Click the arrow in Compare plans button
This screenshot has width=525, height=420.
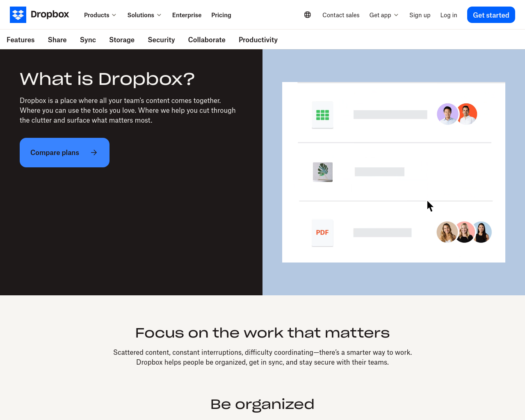click(94, 153)
